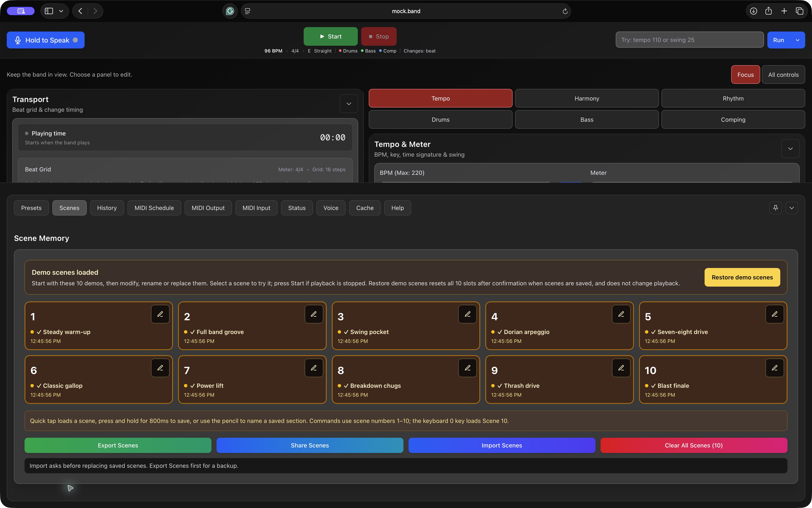
Task: Click Import Scenes
Action: [x=502, y=445]
